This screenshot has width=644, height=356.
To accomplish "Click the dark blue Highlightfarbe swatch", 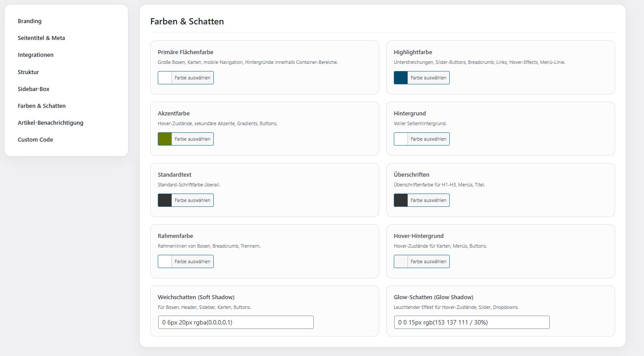I will click(x=401, y=78).
